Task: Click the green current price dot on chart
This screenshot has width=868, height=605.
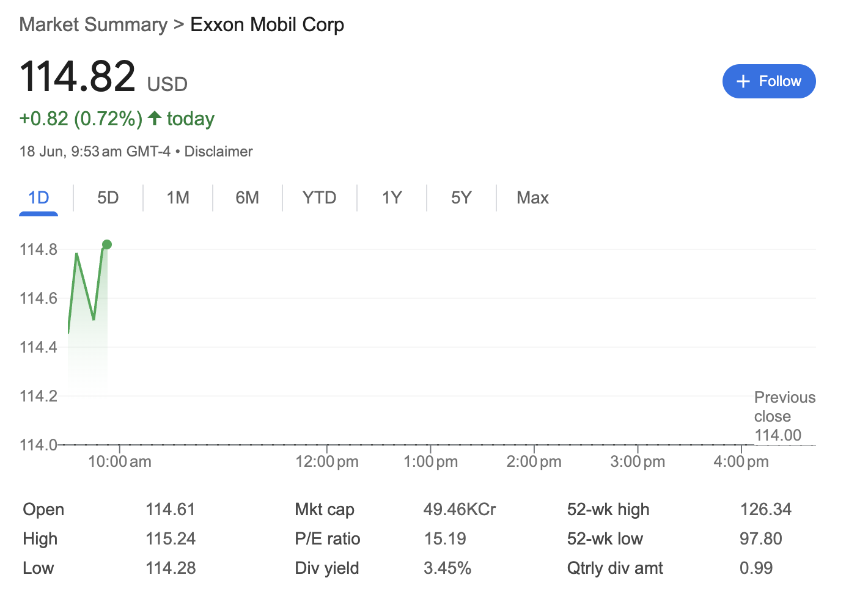Action: [x=107, y=244]
